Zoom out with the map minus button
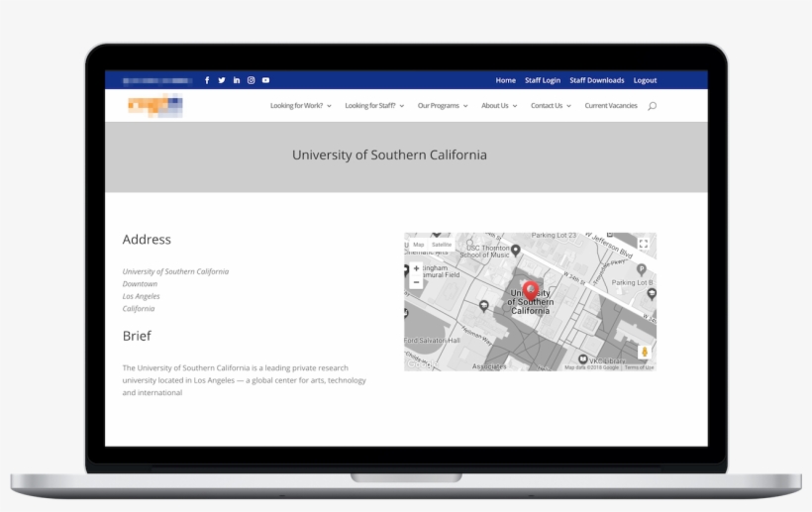The width and height of the screenshot is (812, 512). pyautogui.click(x=416, y=282)
